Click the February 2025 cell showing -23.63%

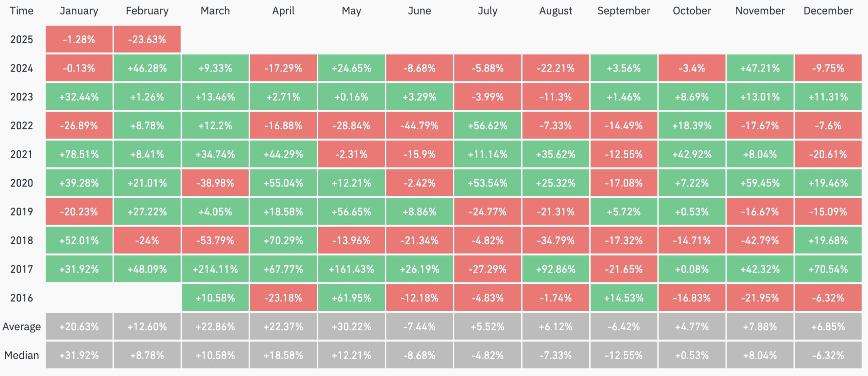coord(147,39)
